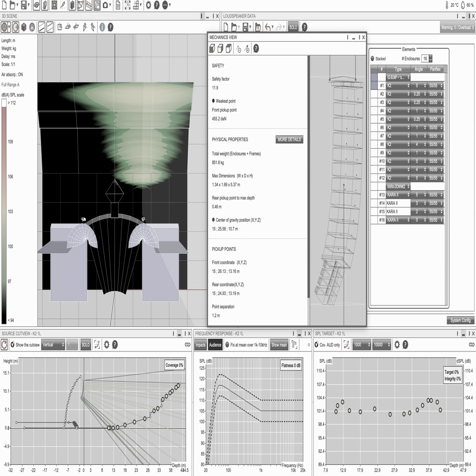Click the camera snapshot icon in top toolbar

[x=106, y=6]
